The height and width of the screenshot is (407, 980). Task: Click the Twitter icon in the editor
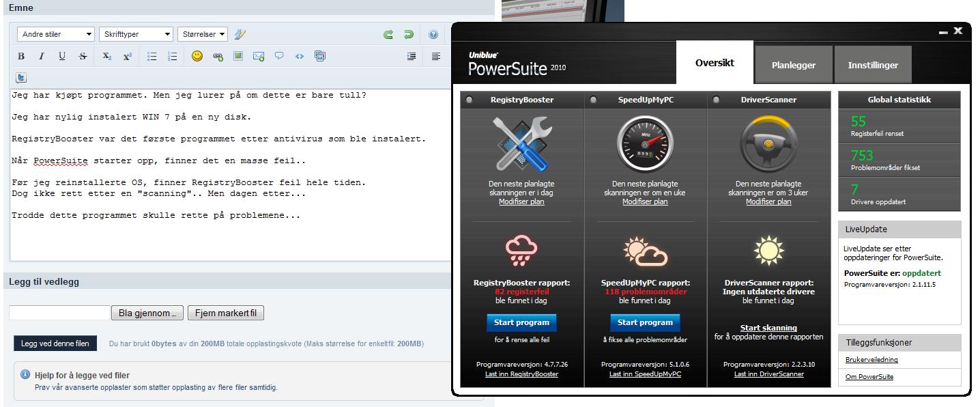(x=21, y=78)
